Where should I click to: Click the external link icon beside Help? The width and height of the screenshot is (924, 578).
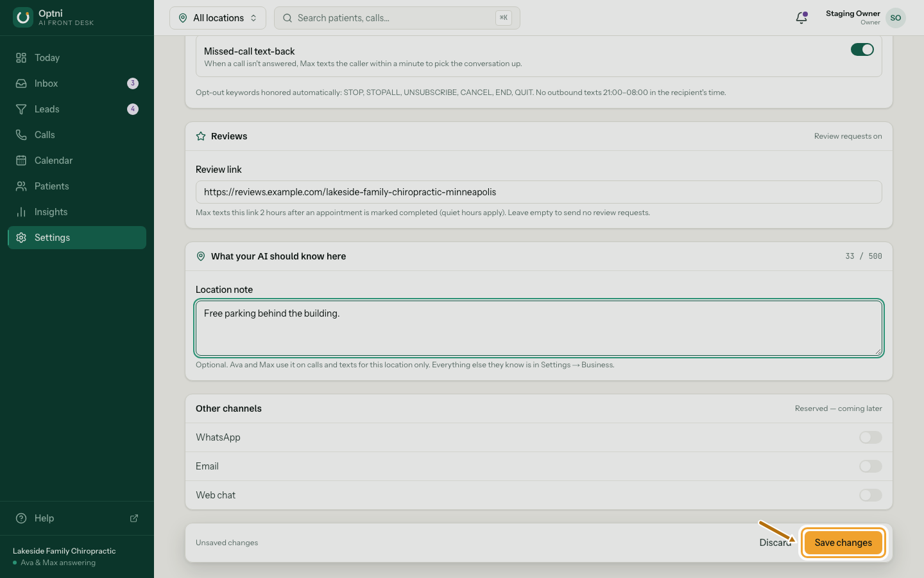134,518
